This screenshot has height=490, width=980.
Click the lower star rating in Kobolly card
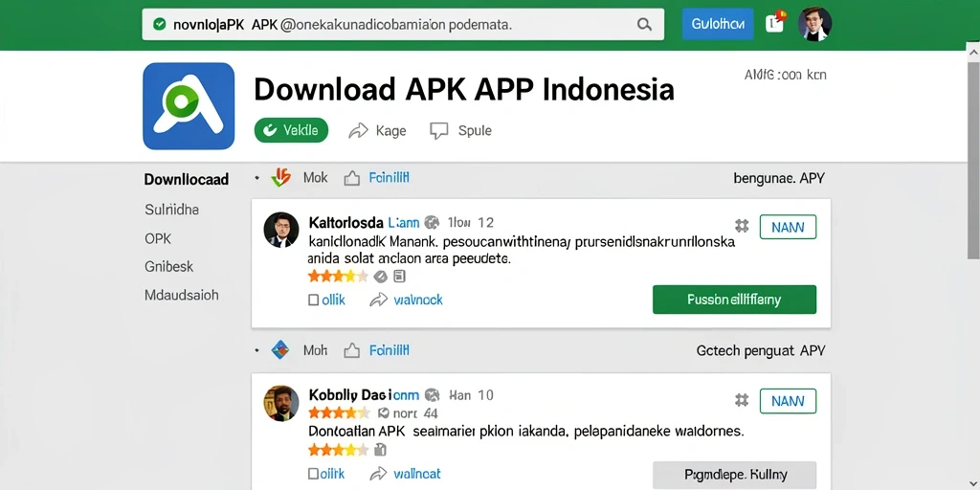tap(338, 450)
